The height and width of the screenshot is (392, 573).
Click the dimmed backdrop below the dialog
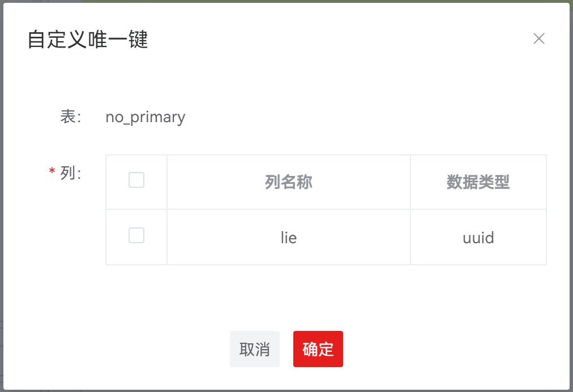(283, 391)
